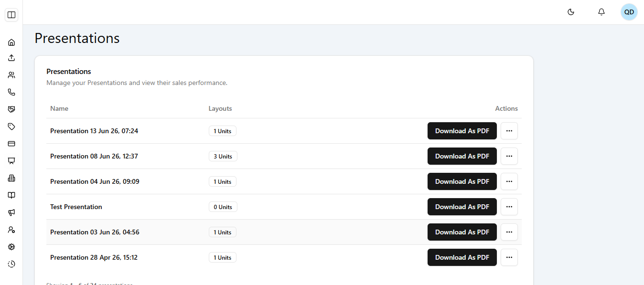Open the clock history icon in sidebar
This screenshot has height=285, width=644.
pos(11,264)
